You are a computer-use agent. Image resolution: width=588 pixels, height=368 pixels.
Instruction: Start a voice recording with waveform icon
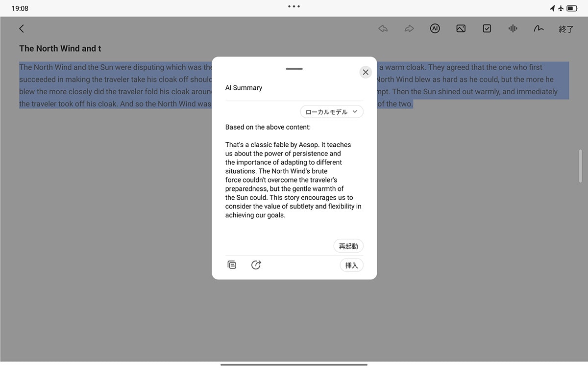coord(513,28)
